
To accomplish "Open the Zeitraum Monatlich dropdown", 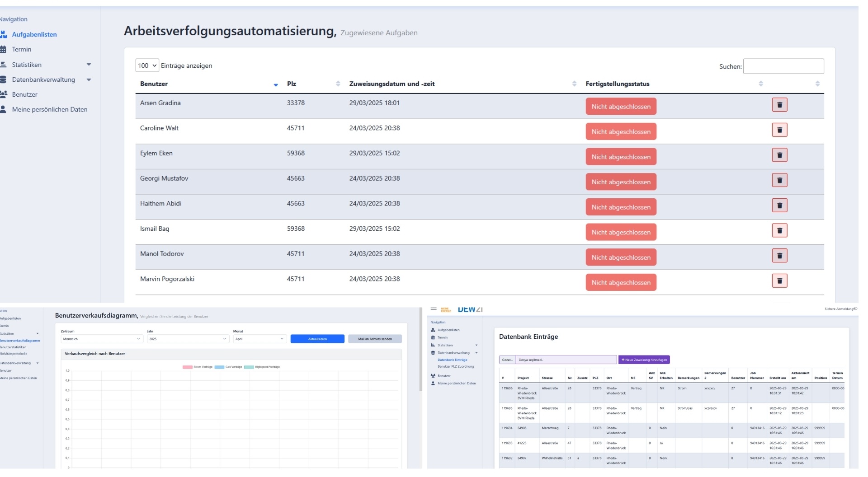I will pos(101,339).
